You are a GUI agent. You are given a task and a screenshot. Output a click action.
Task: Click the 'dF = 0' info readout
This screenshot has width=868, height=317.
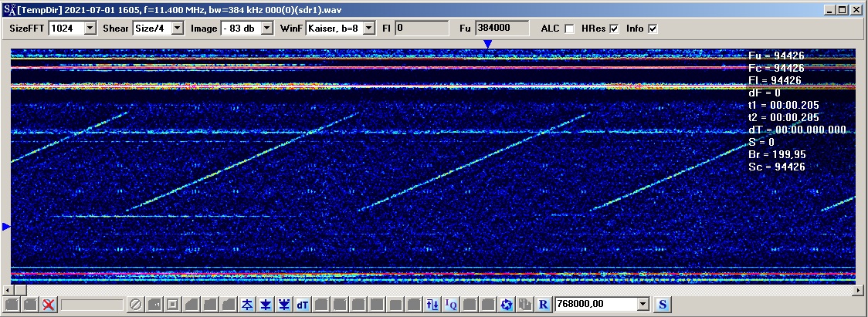point(764,93)
